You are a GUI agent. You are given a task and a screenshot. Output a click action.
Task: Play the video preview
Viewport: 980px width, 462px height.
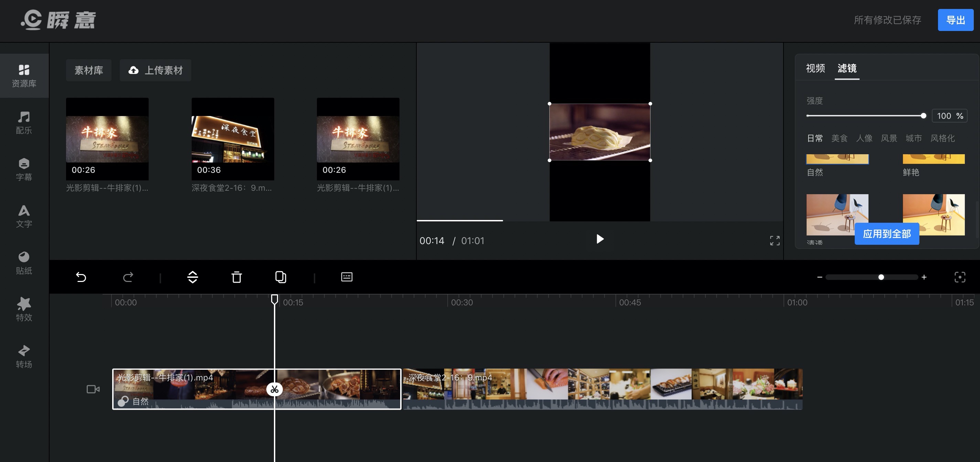coord(600,239)
